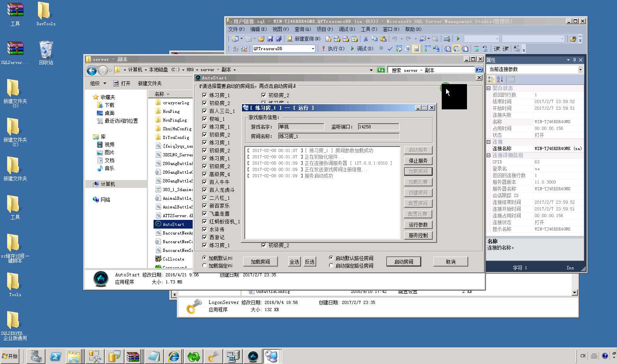Screen dimensions: 617x364
Task: Click the 反选 button
Action: pyautogui.click(x=310, y=262)
